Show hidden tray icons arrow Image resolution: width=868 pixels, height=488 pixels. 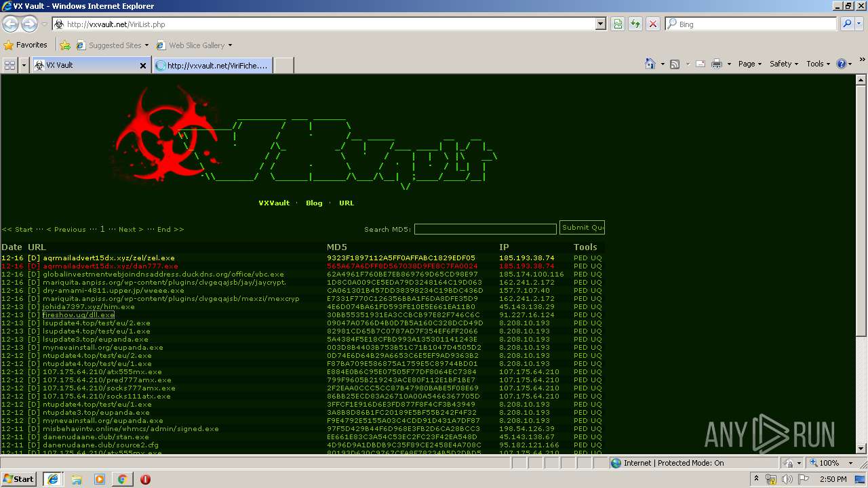point(756,479)
